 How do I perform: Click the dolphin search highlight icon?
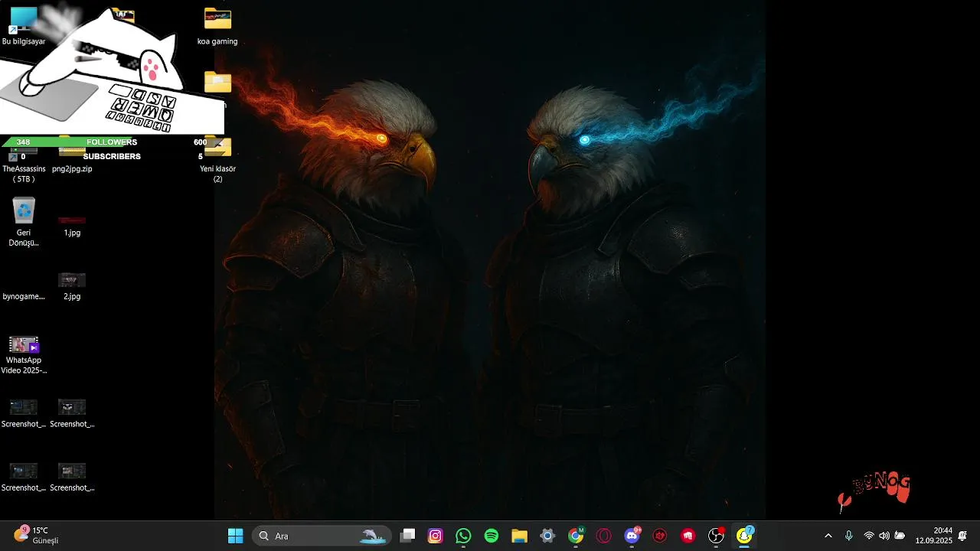[x=373, y=536]
